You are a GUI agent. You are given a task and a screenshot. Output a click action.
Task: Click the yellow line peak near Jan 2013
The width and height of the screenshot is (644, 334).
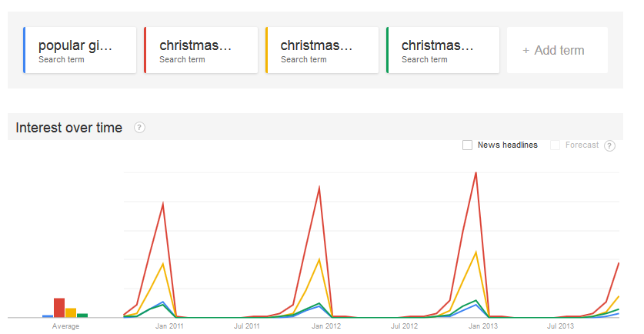click(x=476, y=252)
